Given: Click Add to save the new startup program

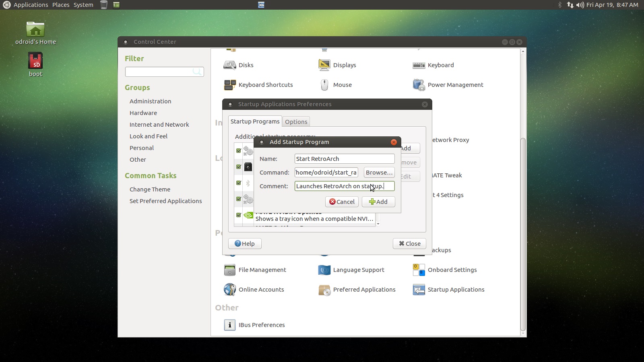Looking at the screenshot, I should point(378,202).
